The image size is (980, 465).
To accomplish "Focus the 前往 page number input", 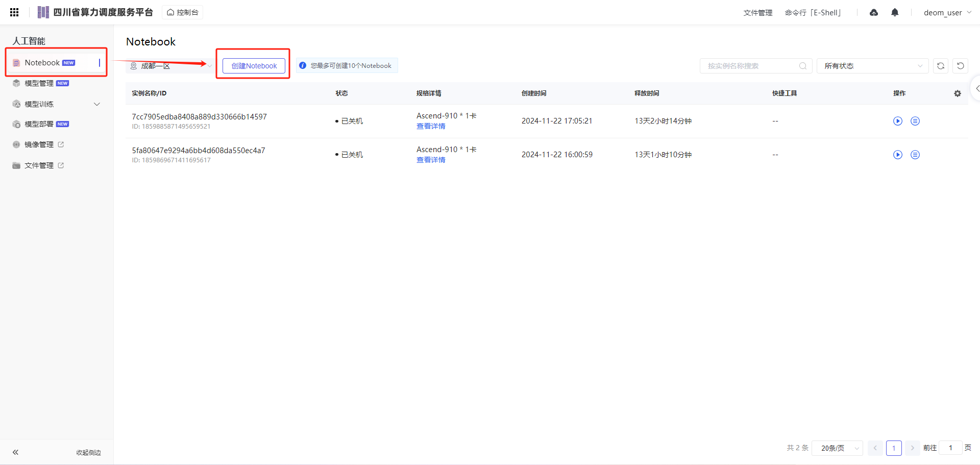I will point(950,448).
